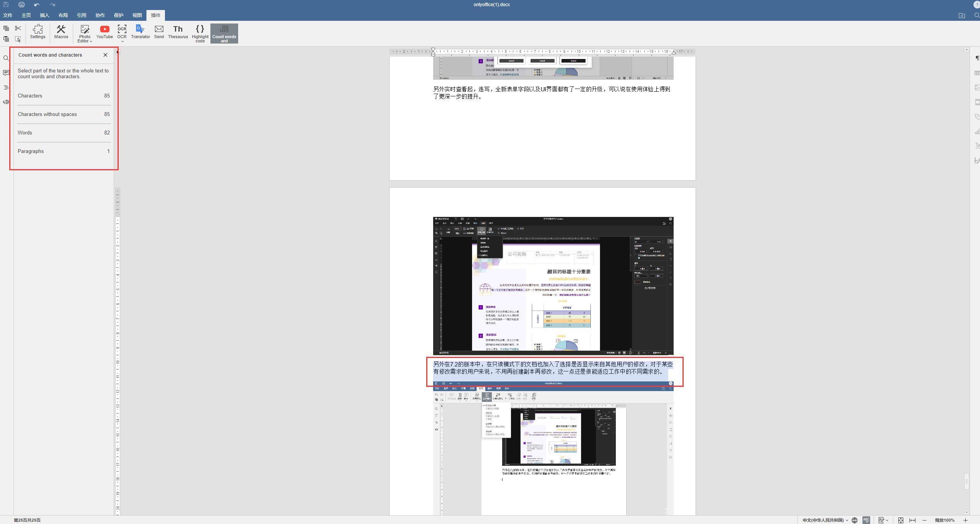Click the 插件 ribbon tab

coord(155,14)
